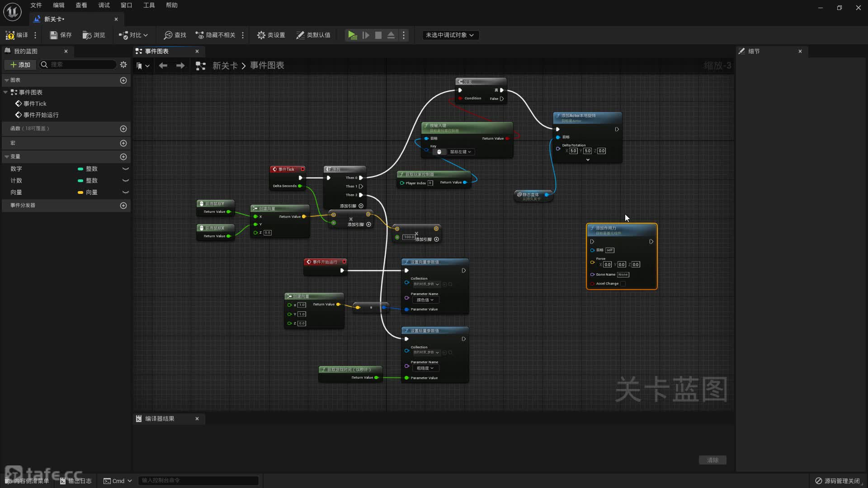Image resolution: width=868 pixels, height=488 pixels.
Task: Save the blueprint with 保存
Action: [x=61, y=35]
